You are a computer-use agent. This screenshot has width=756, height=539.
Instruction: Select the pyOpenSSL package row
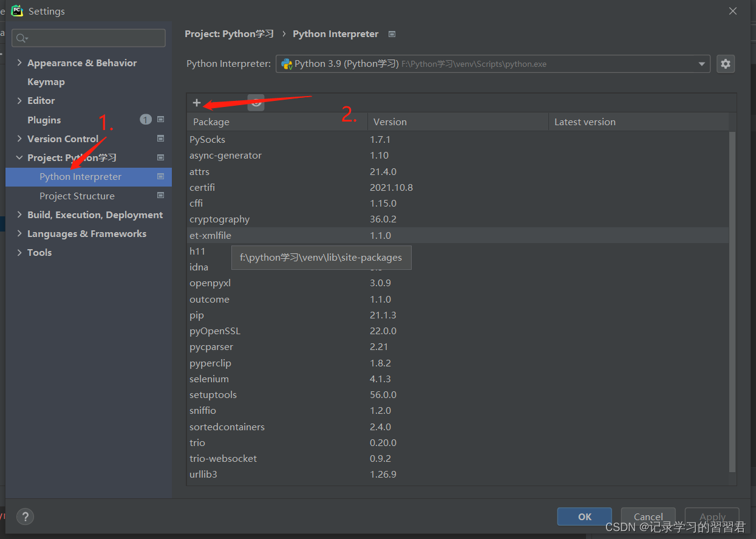pos(458,331)
